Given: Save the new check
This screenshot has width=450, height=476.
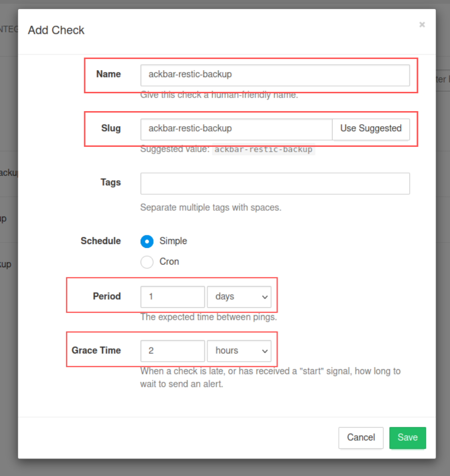Looking at the screenshot, I should (x=407, y=438).
